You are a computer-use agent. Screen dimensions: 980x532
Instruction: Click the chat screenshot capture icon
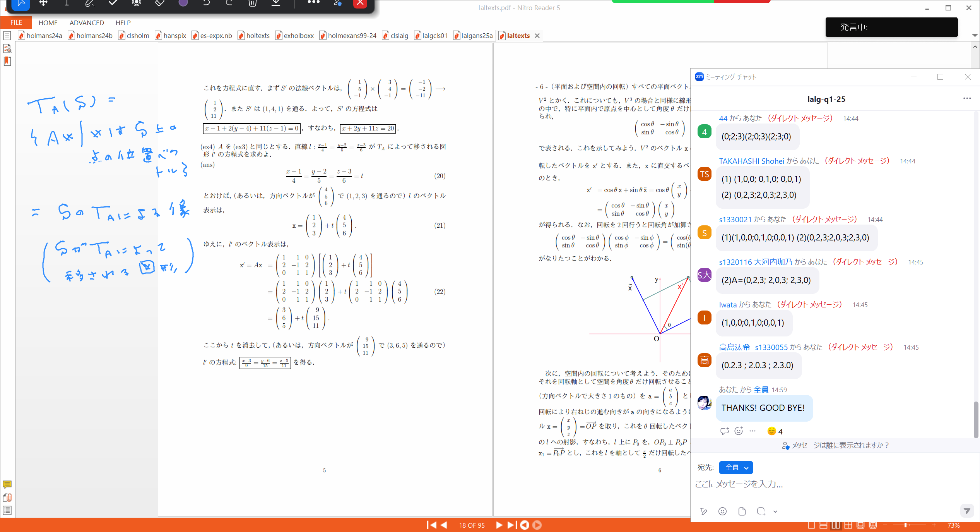click(x=761, y=511)
